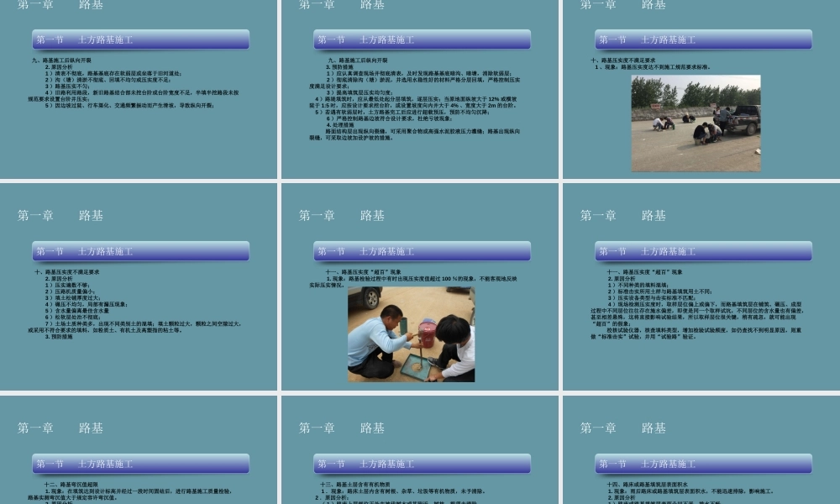Click the line 5）含水量偏离最佳含水量

[76, 311]
